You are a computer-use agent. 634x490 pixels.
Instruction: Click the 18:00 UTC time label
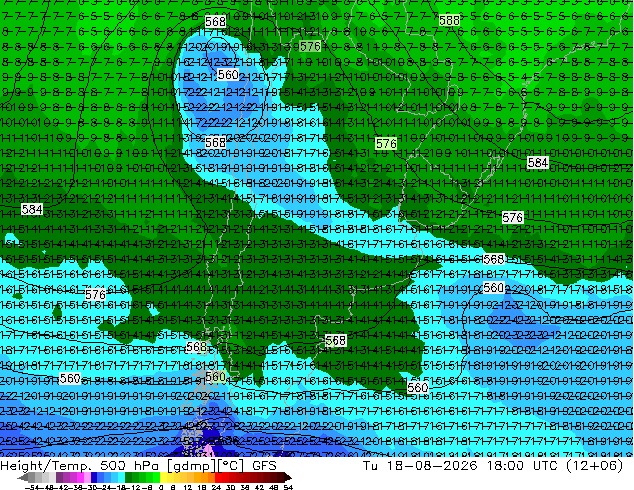(523, 465)
